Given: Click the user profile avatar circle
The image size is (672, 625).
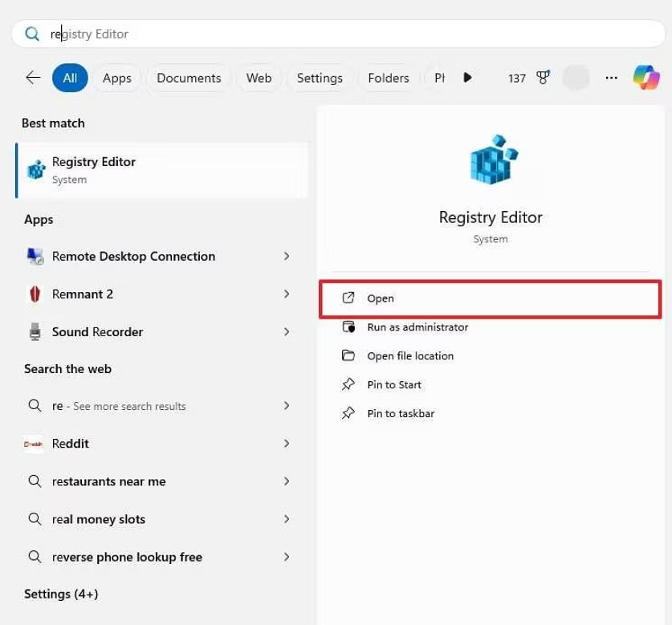Looking at the screenshot, I should 576,78.
